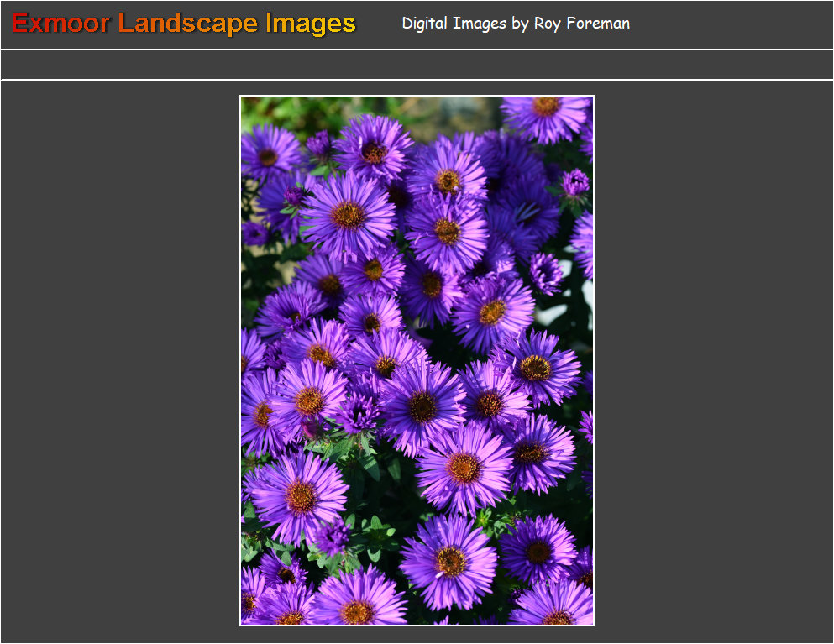Click the blank header space right of Roy Foreman
The width and height of the screenshot is (834, 644).
731,24
